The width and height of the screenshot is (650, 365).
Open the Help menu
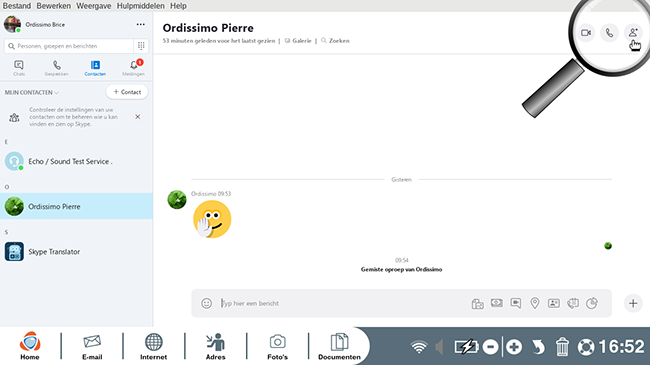[x=178, y=6]
